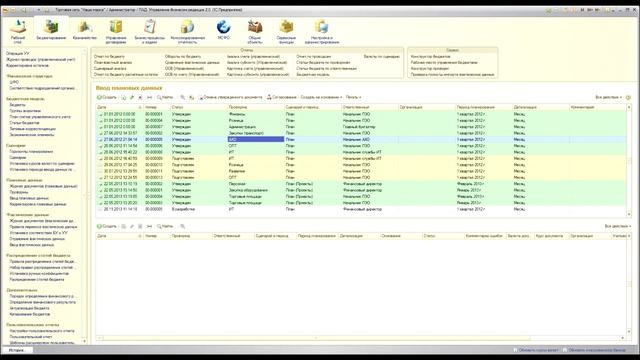Open Операция УУ in navigation panel
640x360 pixels.
[18, 53]
